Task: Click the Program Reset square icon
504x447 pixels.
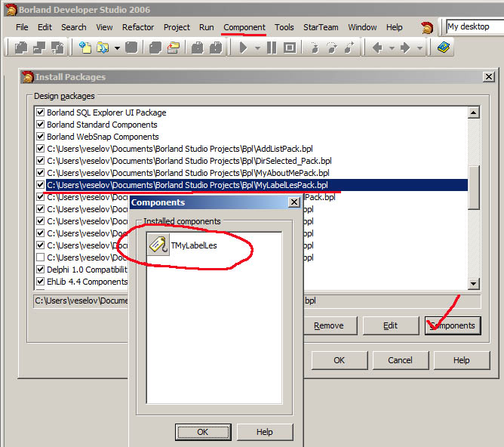Action: 290,48
